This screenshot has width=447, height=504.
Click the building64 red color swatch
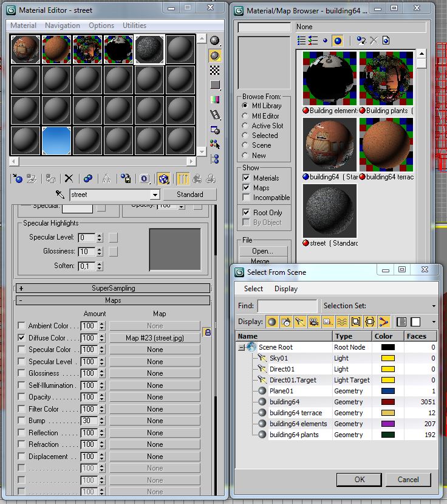point(388,402)
